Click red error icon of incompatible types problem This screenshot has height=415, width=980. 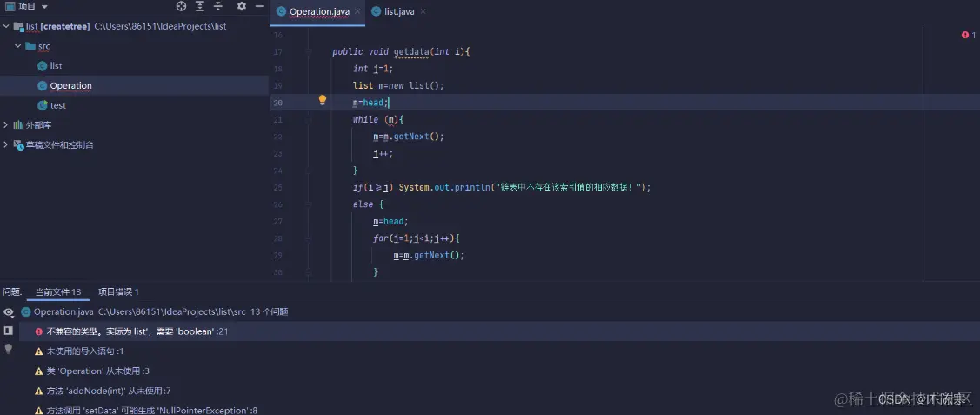[x=39, y=331]
